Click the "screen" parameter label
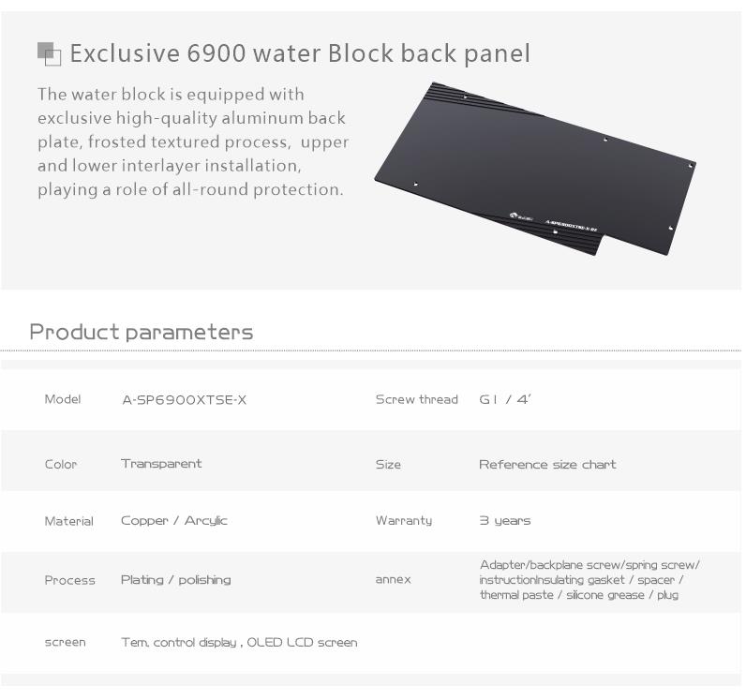 click(65, 643)
